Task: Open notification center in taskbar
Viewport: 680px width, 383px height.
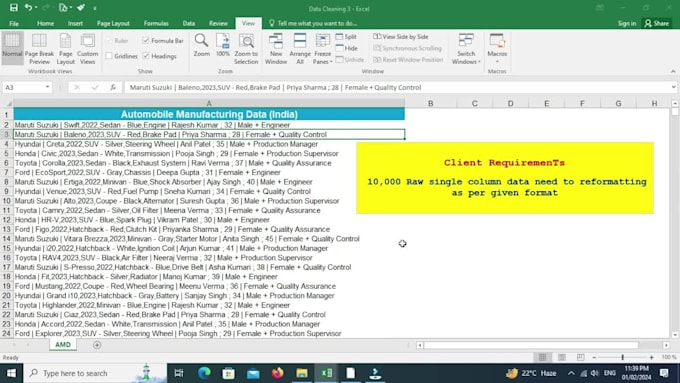Action: 664,373
